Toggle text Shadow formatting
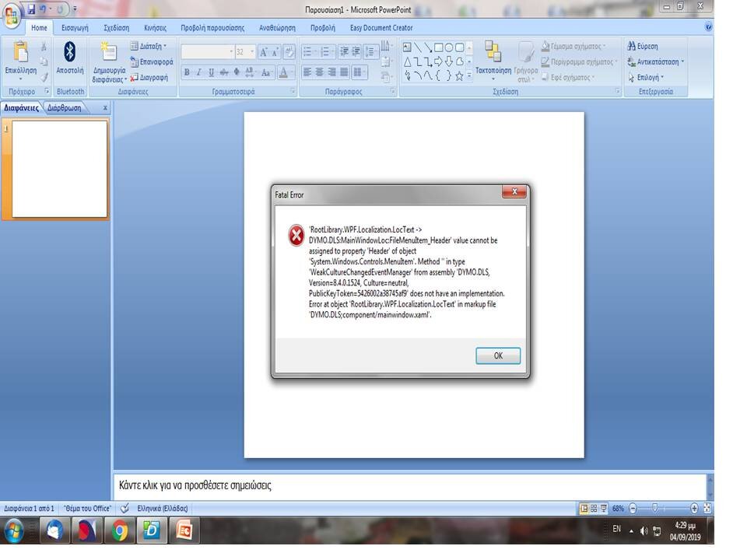The width and height of the screenshot is (747, 560). 237,72
